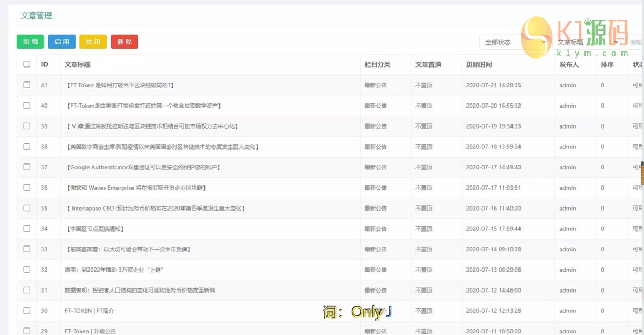Click title 【微软和 Waves Enterprise 将在俄罗斯开发企业区块链】
The width and height of the screenshot is (644, 335).
[x=136, y=188]
